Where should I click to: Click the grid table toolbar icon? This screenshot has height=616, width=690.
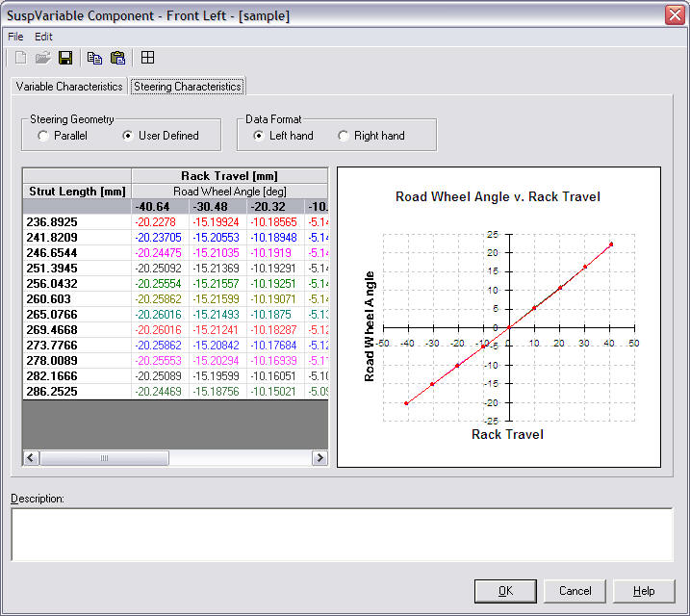(x=147, y=58)
